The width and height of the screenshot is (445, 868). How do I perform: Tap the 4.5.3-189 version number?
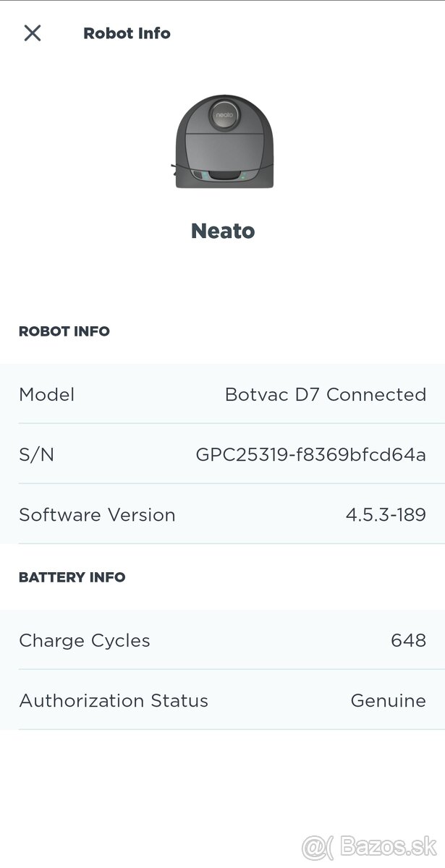tap(386, 515)
